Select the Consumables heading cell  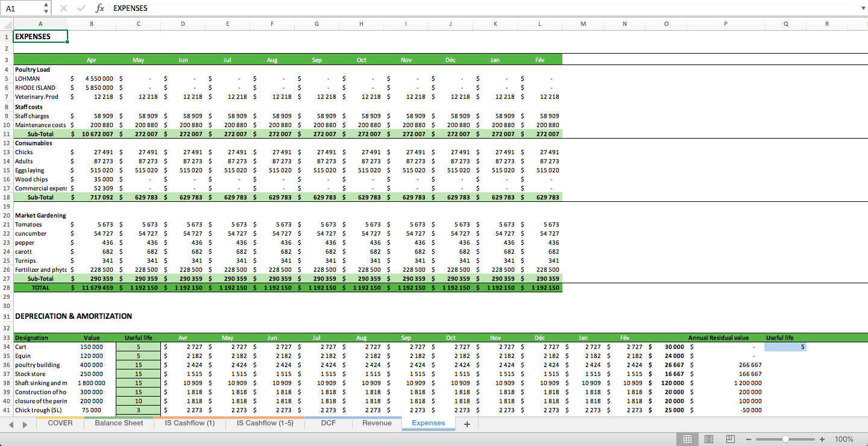tap(40, 143)
